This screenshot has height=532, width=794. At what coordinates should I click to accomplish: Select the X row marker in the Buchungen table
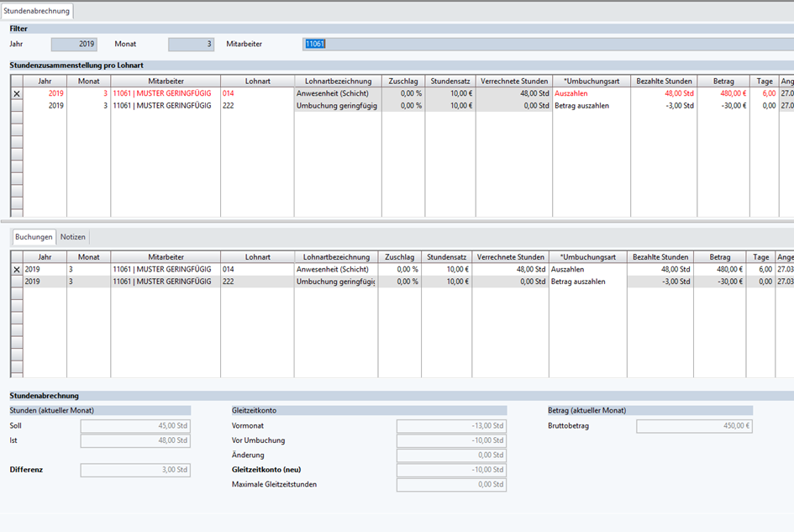(16, 269)
